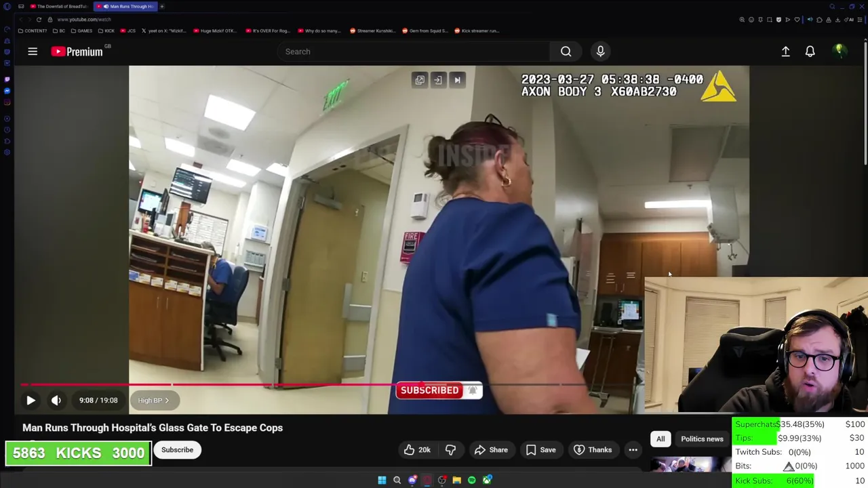The height and width of the screenshot is (488, 868).
Task: Open the YouTube create upload icon
Action: tap(785, 52)
